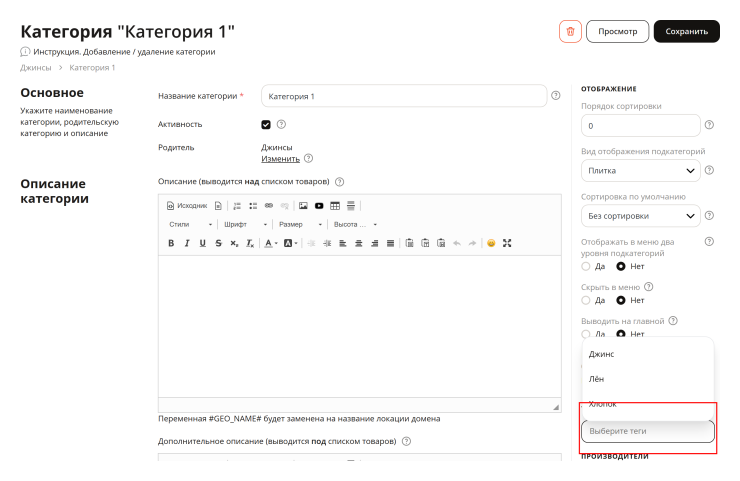Select Нет for two-level submenu display

click(x=621, y=266)
